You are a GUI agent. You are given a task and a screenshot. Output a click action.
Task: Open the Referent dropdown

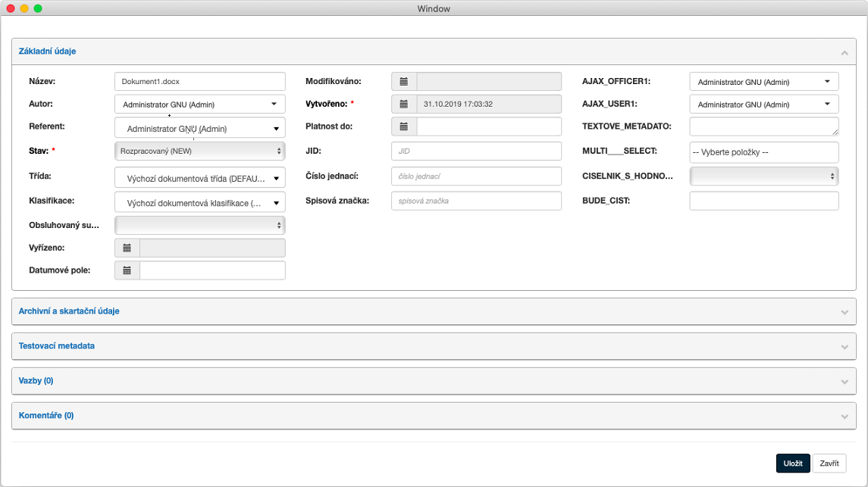[199, 129]
